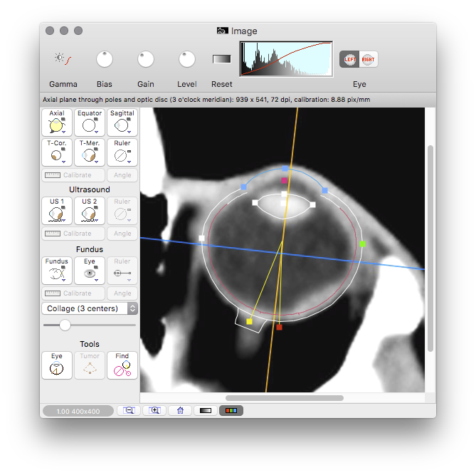Click the Gamma curve icon

coord(63,59)
